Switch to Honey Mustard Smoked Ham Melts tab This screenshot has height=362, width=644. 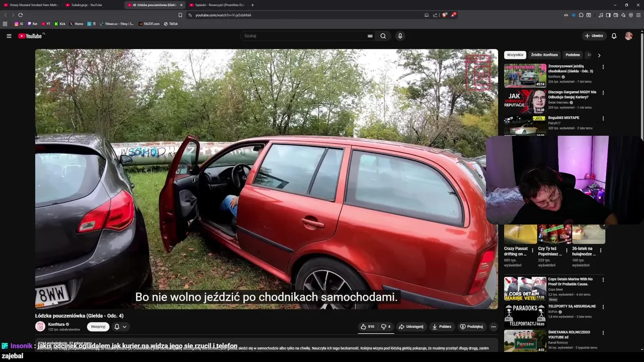31,5
